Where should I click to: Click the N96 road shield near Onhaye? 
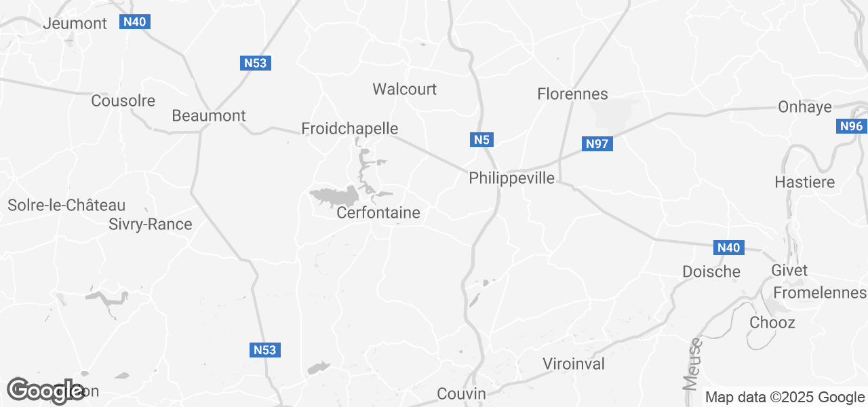pos(852,126)
